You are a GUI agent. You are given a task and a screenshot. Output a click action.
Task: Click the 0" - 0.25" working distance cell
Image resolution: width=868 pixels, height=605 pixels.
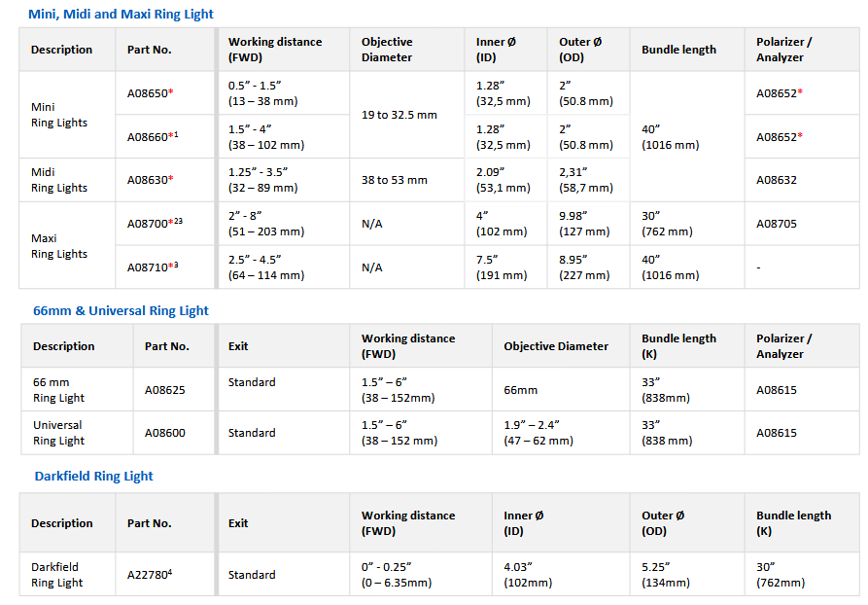[399, 575]
